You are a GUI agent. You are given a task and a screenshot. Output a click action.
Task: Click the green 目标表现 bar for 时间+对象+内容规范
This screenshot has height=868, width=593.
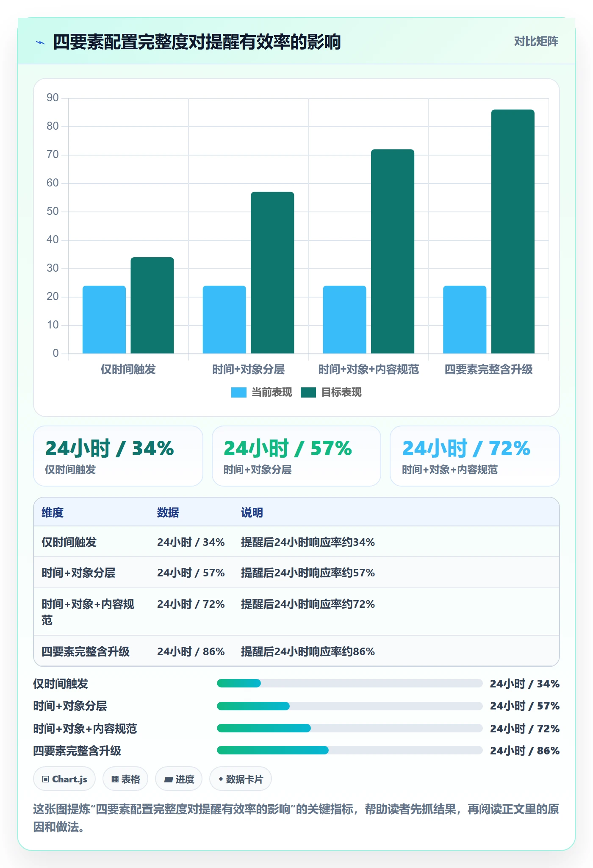[x=393, y=251]
